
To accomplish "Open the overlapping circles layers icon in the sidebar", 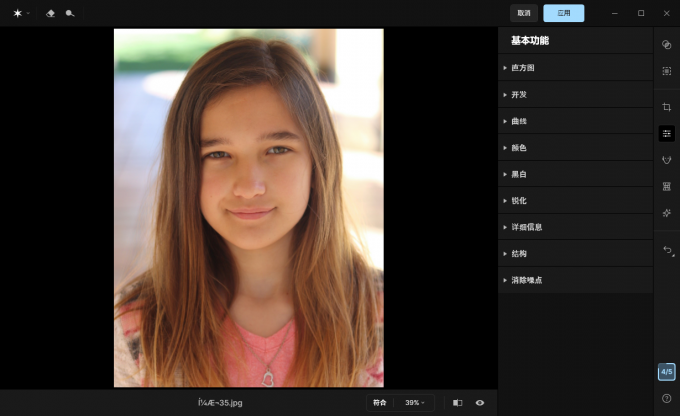I will pyautogui.click(x=667, y=44).
